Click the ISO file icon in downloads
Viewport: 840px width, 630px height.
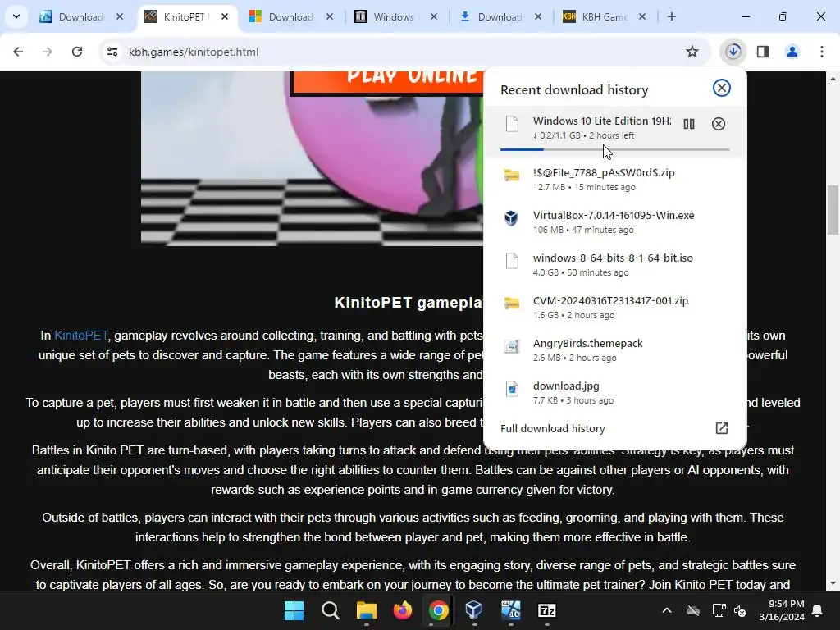click(512, 261)
